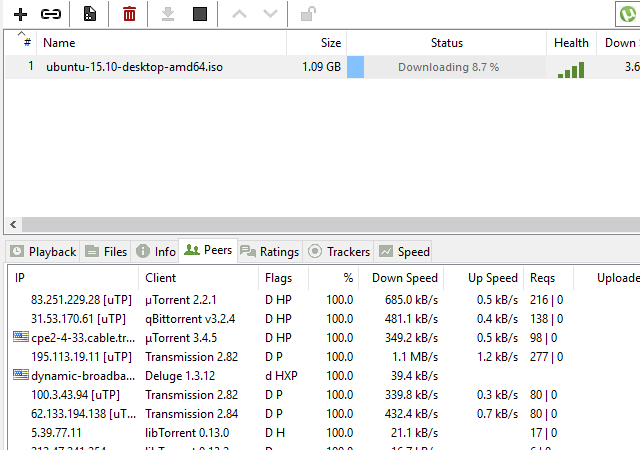The width and height of the screenshot is (640, 450).
Task: Click client µTorrent 3.4.5
Action: pos(181,338)
